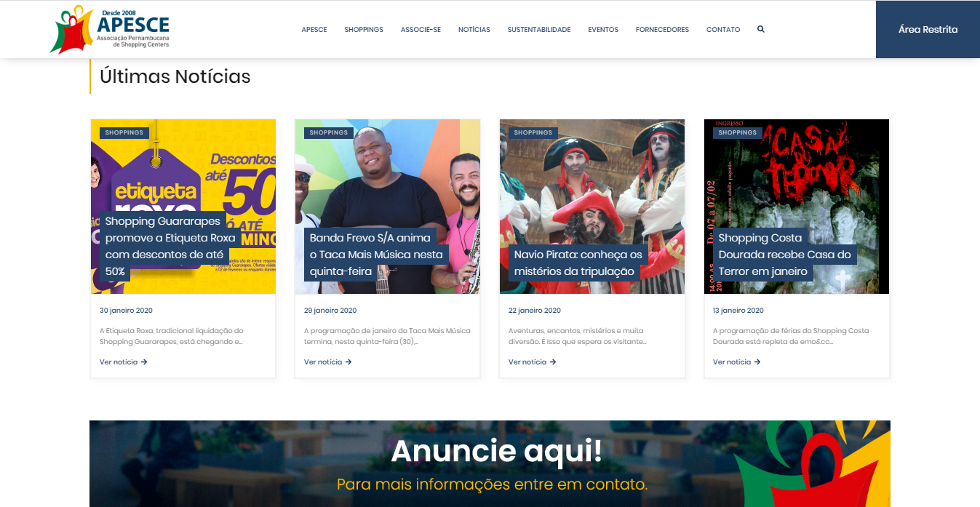
Task: Go to ASSOCIE-SE in navigation
Action: (x=421, y=30)
